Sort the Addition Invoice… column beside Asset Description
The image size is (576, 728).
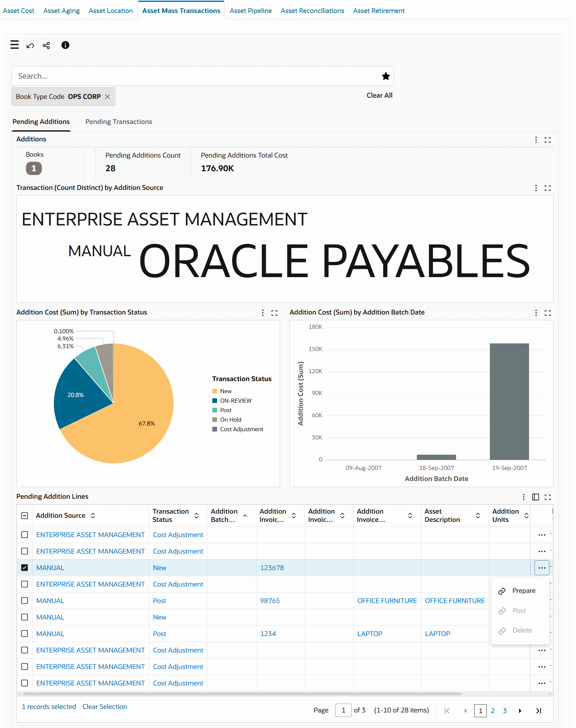pos(410,516)
